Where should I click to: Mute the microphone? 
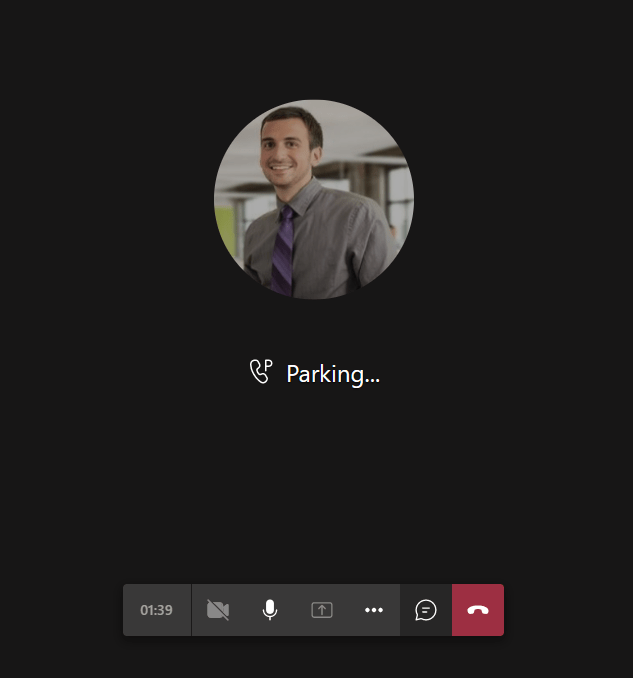[270, 610]
